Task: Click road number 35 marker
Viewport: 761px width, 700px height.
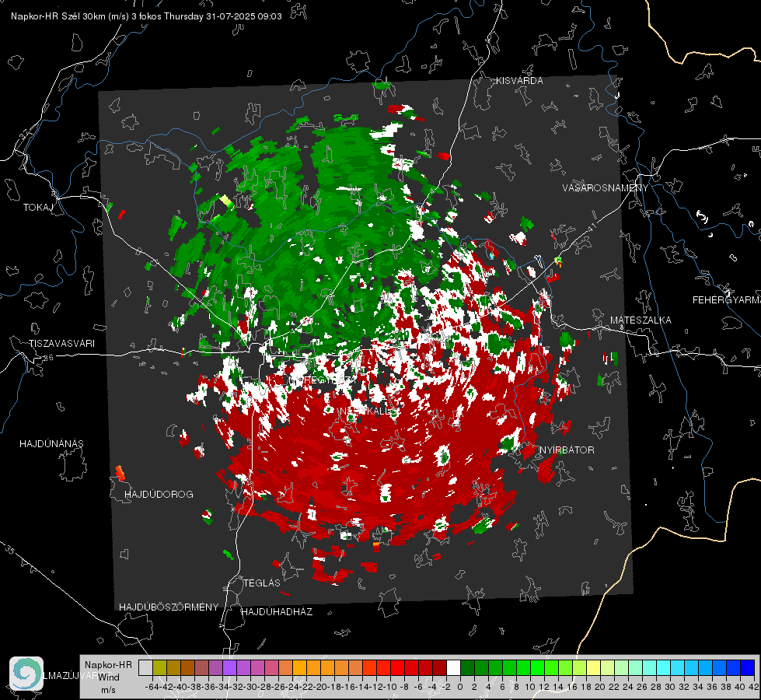Action: [x=9, y=549]
